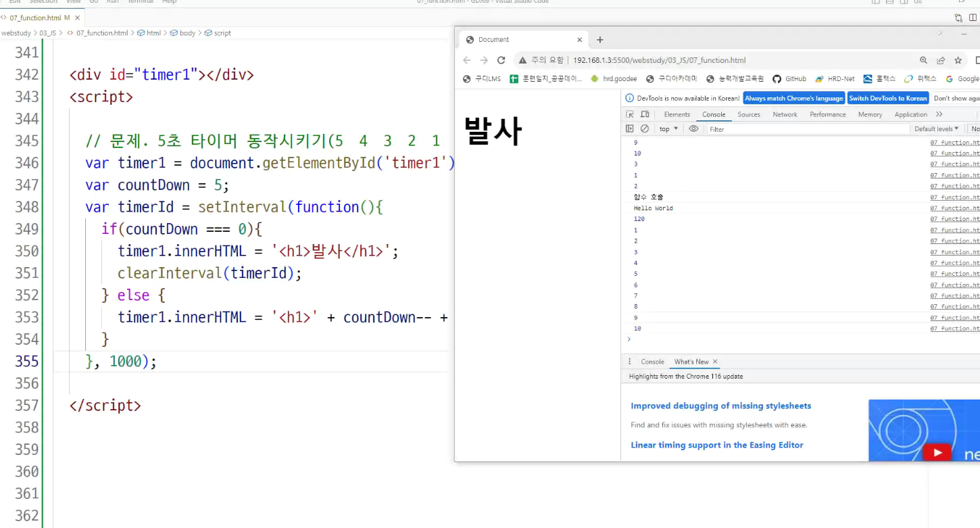Switch to the Application tab
Screen dimensions: 980x528
pyautogui.click(x=910, y=114)
